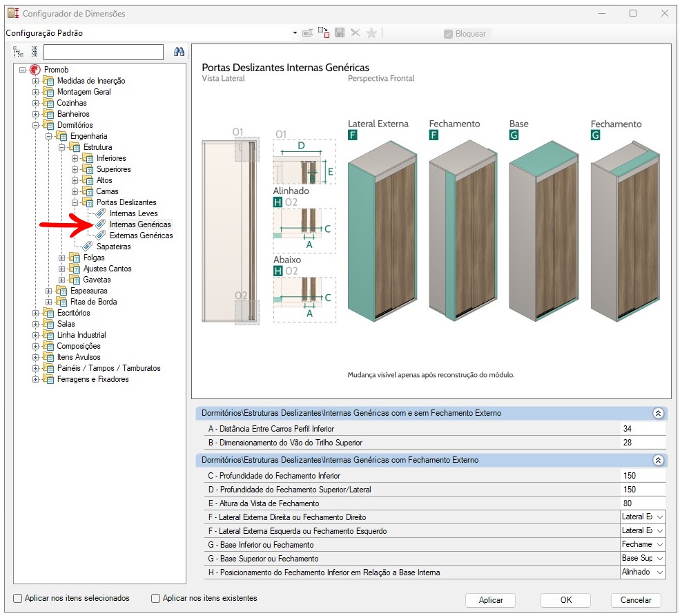
Task: Click the rename configuration icon
Action: [307, 33]
